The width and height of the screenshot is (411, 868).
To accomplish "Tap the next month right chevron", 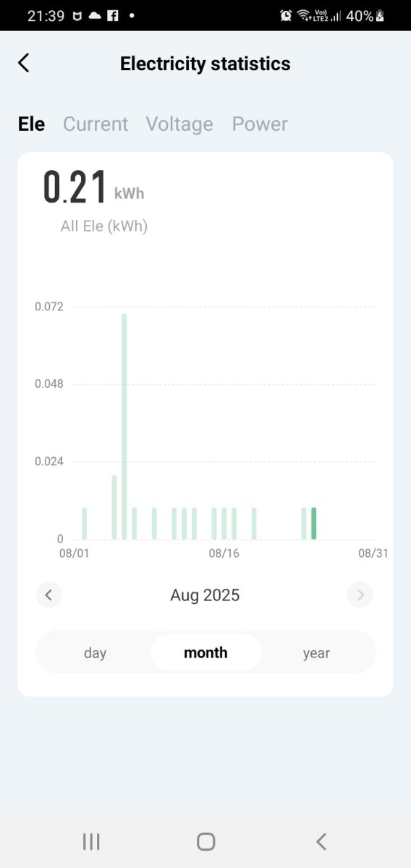I will tap(360, 595).
